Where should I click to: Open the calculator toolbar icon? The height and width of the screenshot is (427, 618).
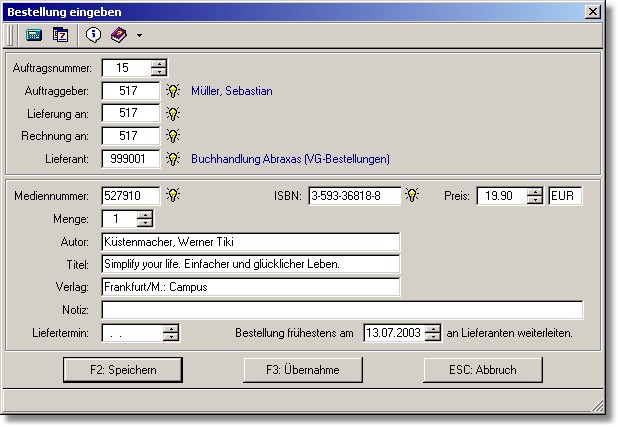click(x=34, y=35)
